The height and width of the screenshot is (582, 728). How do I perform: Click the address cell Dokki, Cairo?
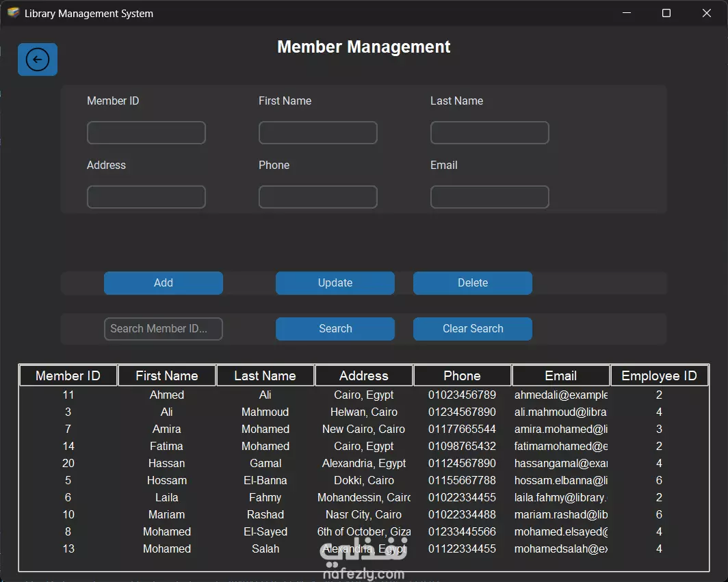[363, 480]
